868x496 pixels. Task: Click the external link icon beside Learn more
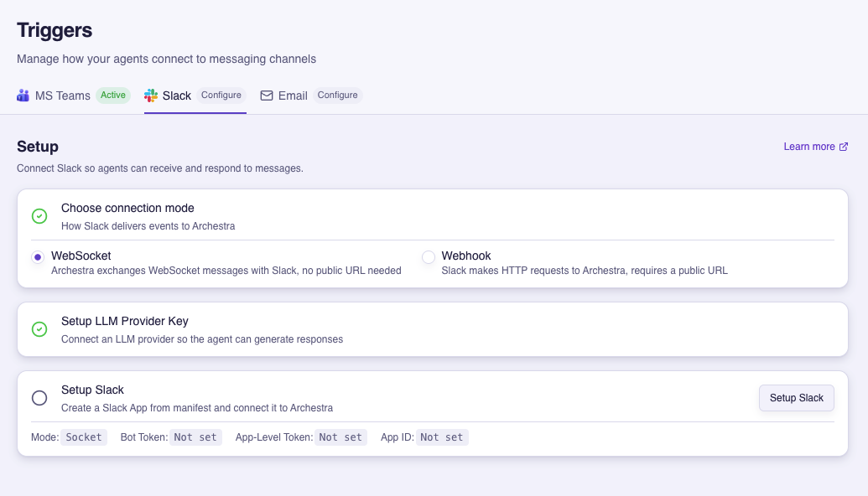coord(842,147)
